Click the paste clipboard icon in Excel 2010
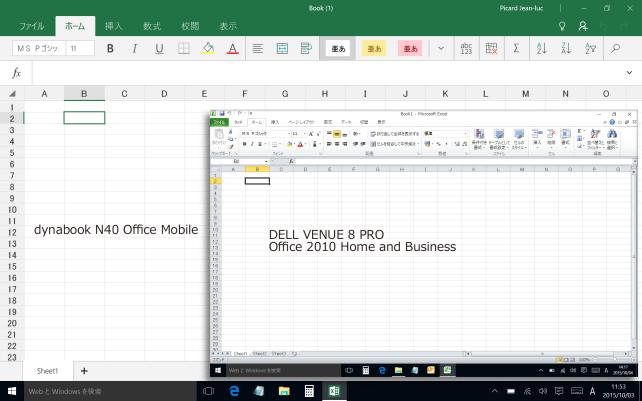Image resolution: width=642 pixels, height=401 pixels. [219, 136]
